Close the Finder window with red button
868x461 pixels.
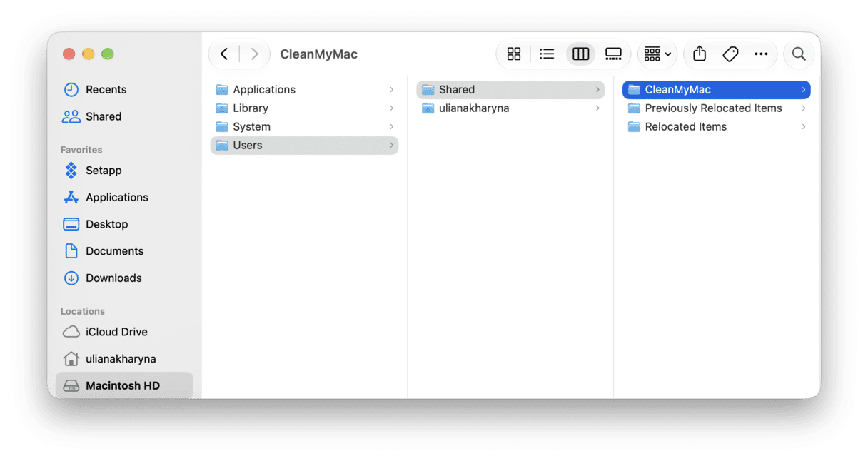(x=69, y=54)
